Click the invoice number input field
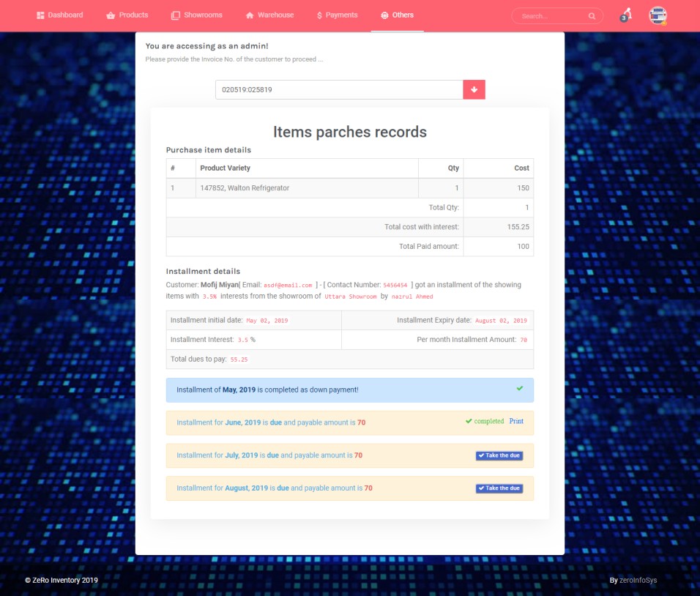 pyautogui.click(x=339, y=90)
